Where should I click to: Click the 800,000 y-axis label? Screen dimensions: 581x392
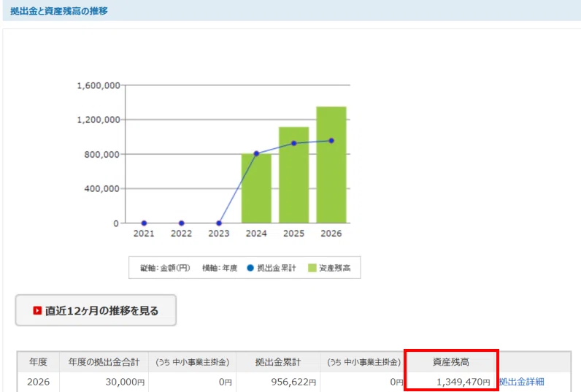point(101,154)
